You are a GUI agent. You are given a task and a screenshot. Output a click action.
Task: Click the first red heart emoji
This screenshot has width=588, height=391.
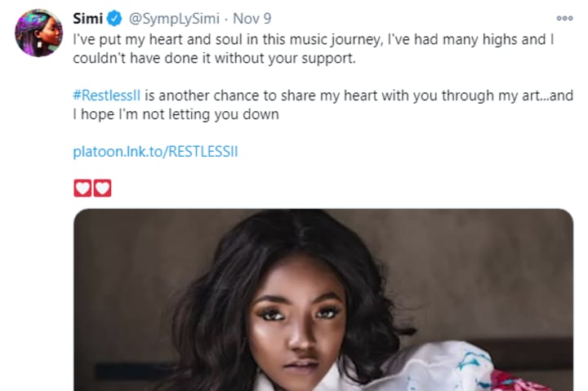coord(82,188)
